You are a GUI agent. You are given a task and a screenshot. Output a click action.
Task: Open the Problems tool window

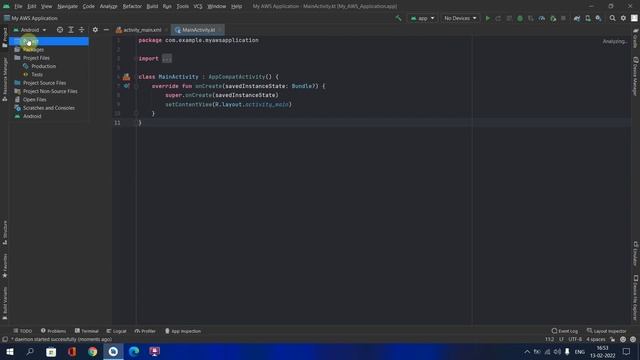[53, 331]
